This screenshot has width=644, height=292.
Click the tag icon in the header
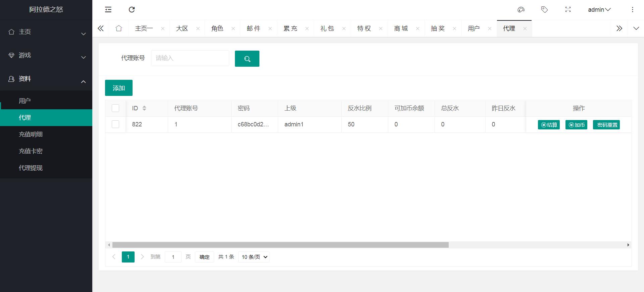coord(544,10)
